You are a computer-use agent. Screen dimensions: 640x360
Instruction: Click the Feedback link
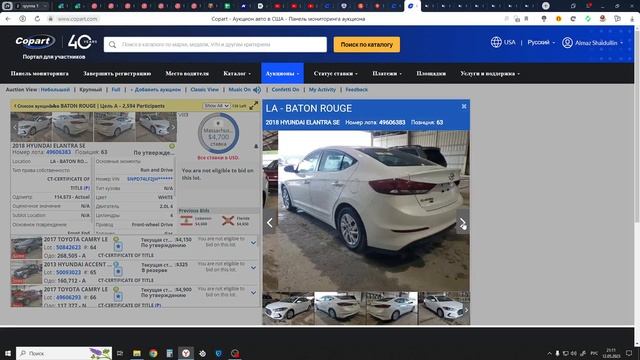[356, 89]
